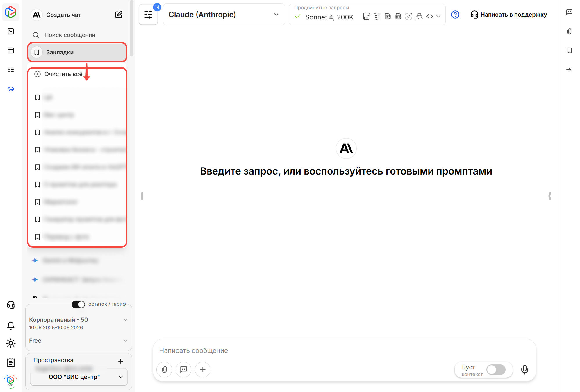This screenshot has width=580, height=392.
Task: Click the PDF search capability icon
Action: click(x=367, y=16)
